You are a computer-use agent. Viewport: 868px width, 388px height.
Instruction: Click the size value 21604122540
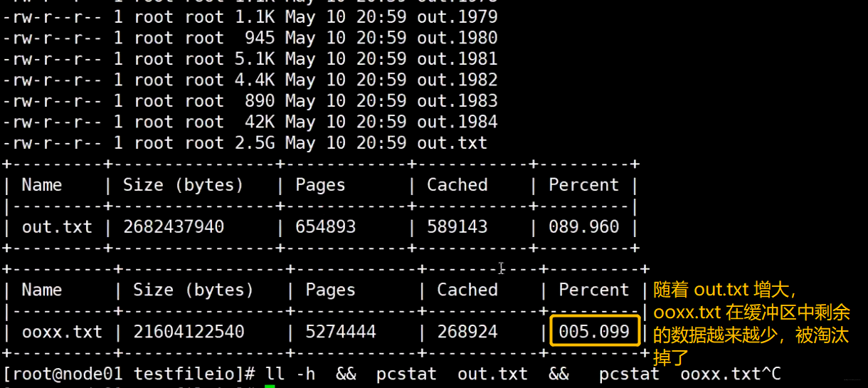pyautogui.click(x=189, y=332)
